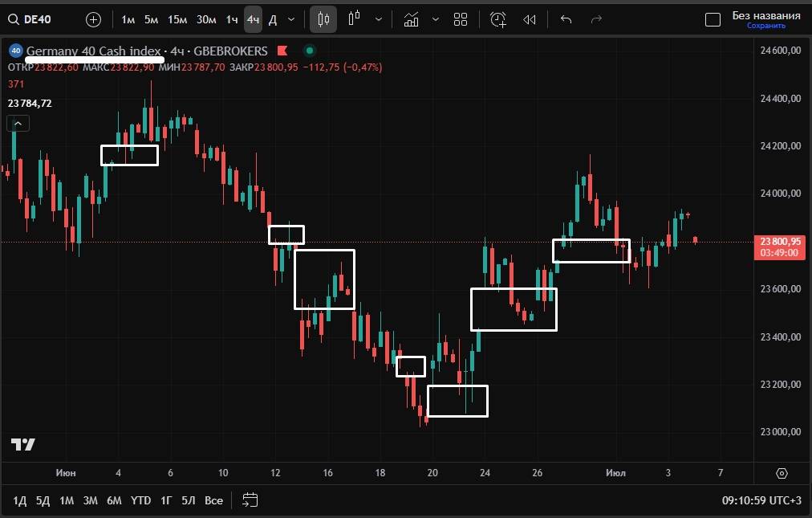812x518 pixels.
Task: Select the 1м timeframe
Action: coord(128,20)
